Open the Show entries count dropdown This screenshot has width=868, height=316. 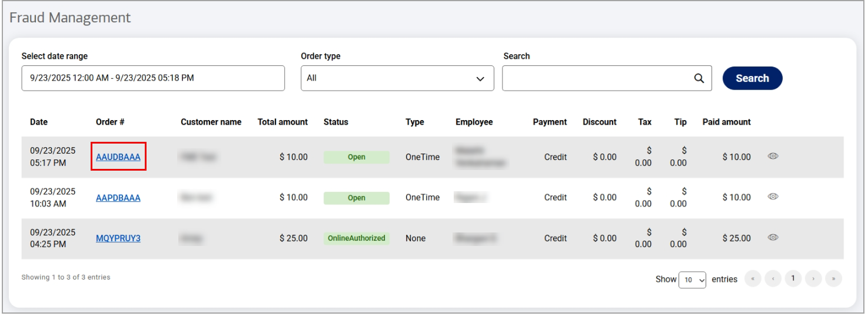coord(693,280)
